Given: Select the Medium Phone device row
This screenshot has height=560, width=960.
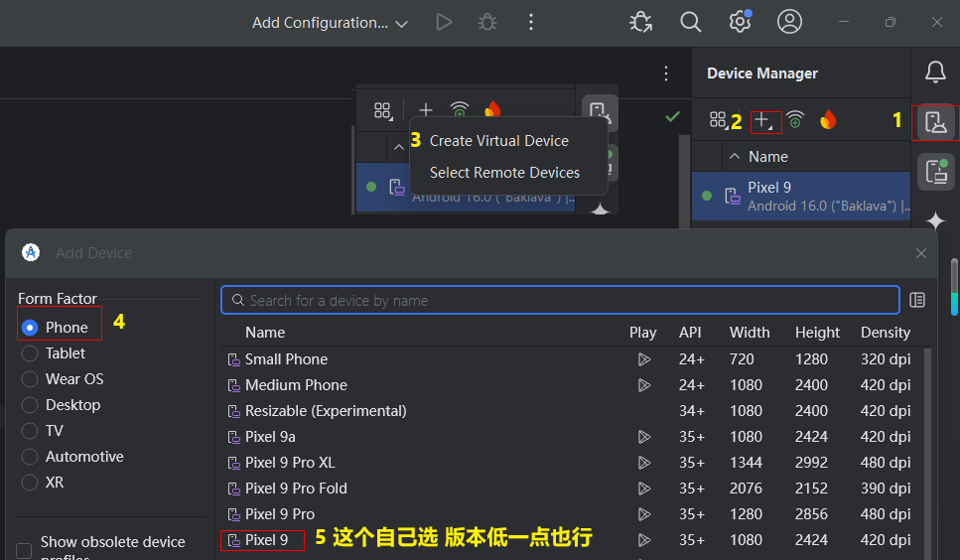Looking at the screenshot, I should pyautogui.click(x=573, y=385).
